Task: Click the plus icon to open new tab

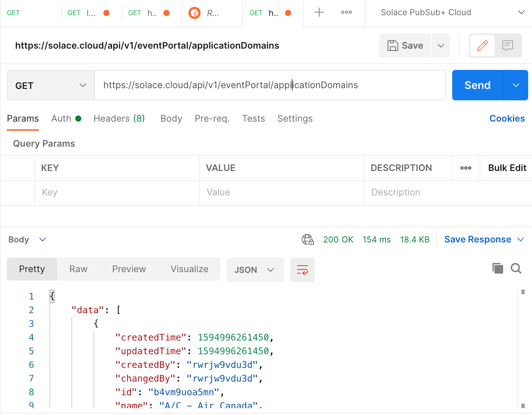Action: pyautogui.click(x=319, y=13)
